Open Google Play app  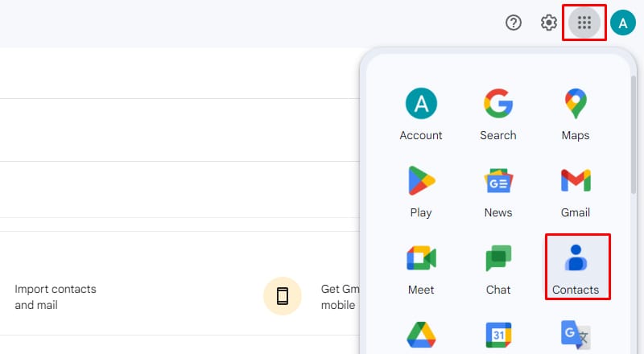421,191
